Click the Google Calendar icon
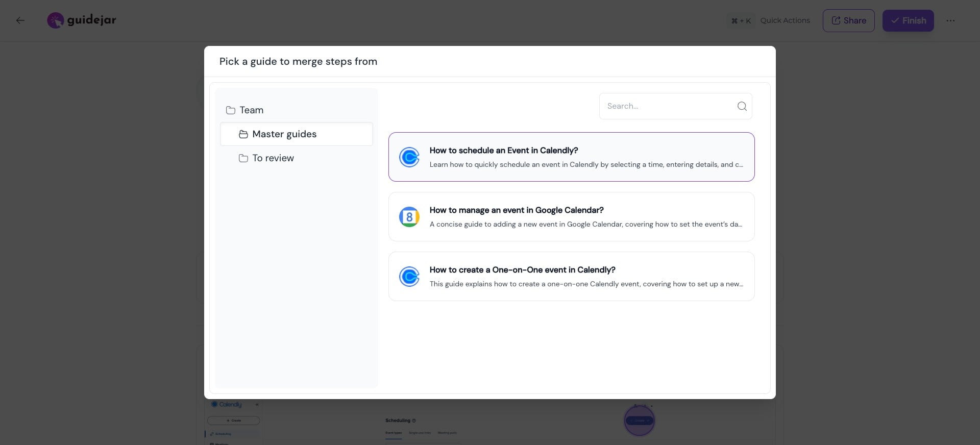The image size is (980, 445). point(409,217)
